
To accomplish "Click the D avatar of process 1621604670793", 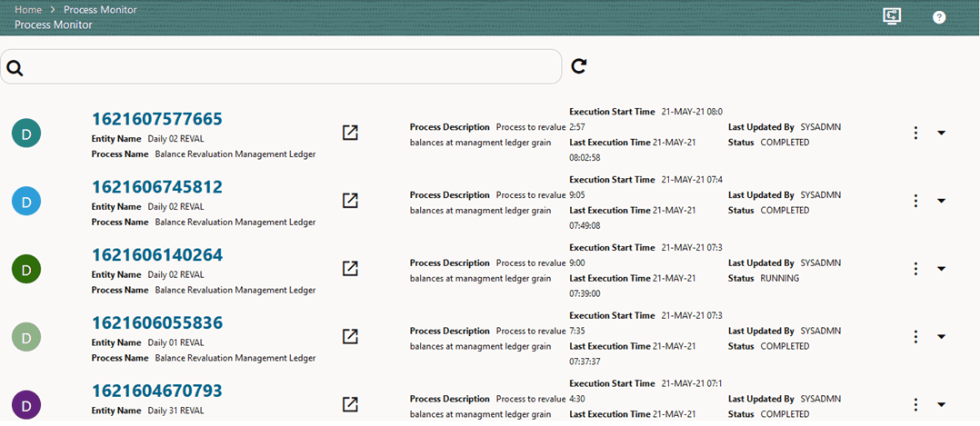I will pyautogui.click(x=26, y=405).
